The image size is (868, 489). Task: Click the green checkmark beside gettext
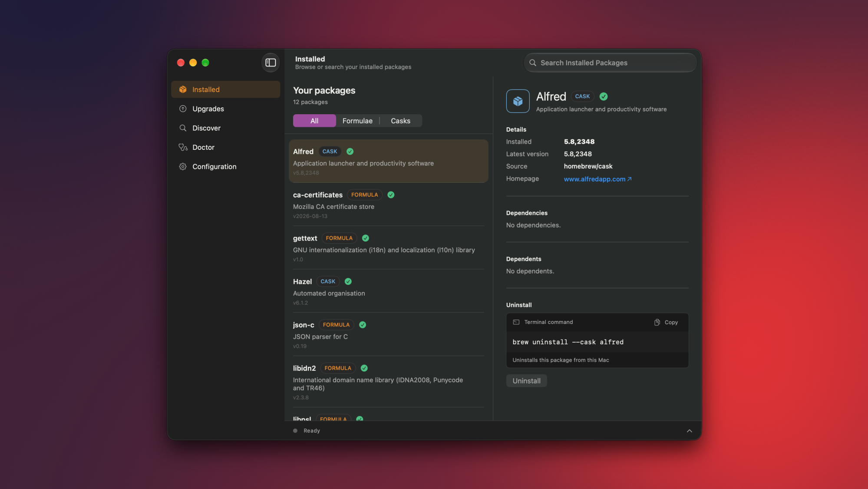(x=366, y=238)
